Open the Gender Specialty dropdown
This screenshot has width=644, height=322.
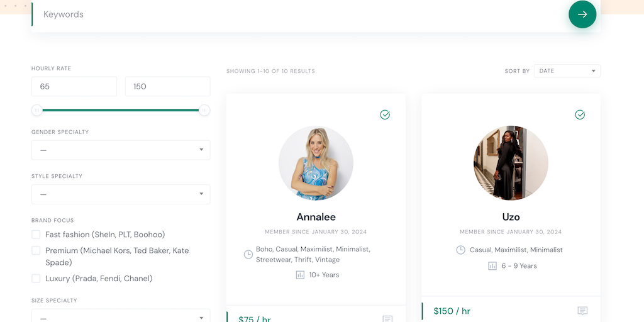(x=121, y=150)
